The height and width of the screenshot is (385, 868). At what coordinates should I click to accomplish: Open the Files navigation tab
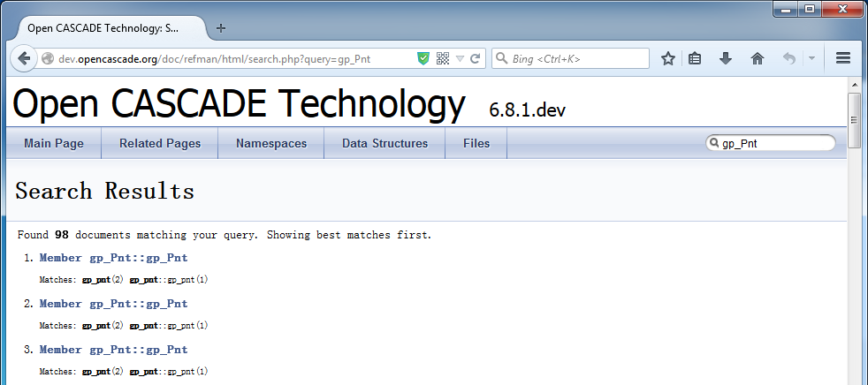476,143
